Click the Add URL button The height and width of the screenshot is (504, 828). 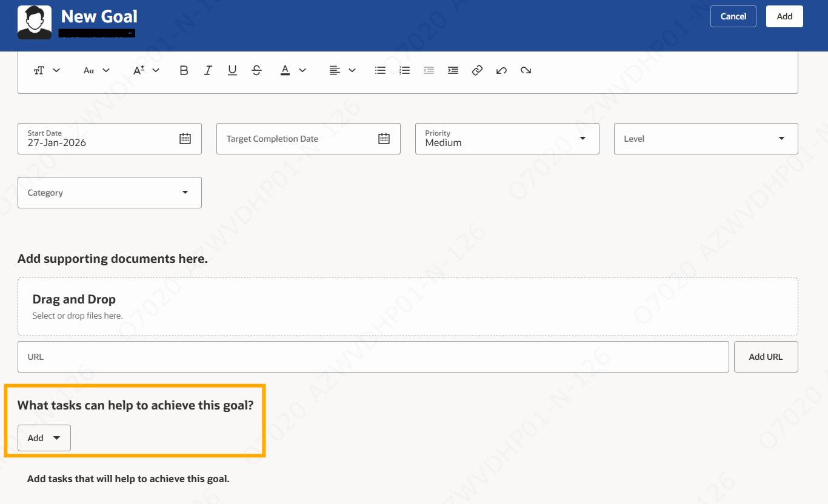click(x=766, y=357)
